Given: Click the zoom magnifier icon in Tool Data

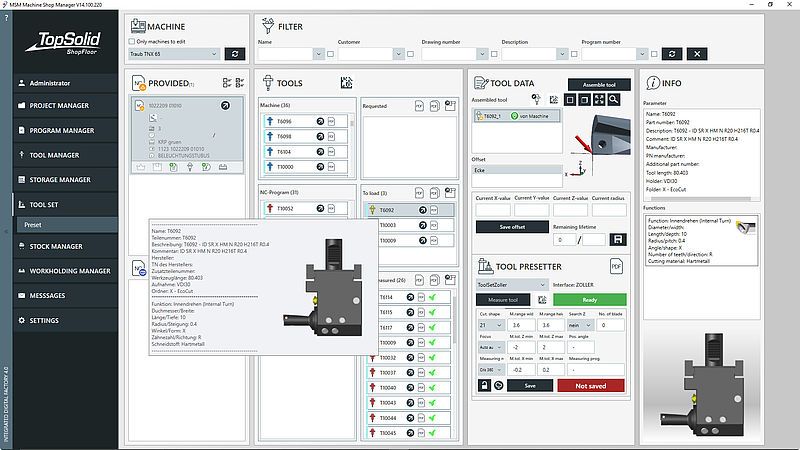Looking at the screenshot, I should tap(614, 99).
